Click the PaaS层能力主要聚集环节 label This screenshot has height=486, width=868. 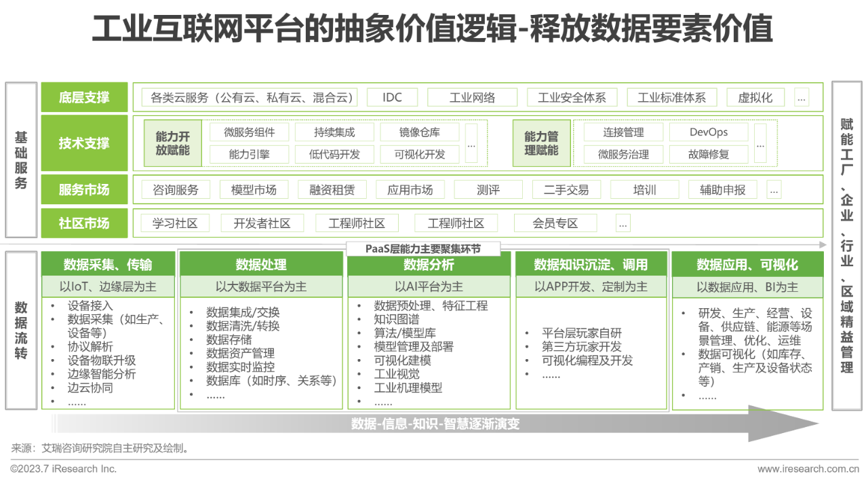pyautogui.click(x=423, y=249)
